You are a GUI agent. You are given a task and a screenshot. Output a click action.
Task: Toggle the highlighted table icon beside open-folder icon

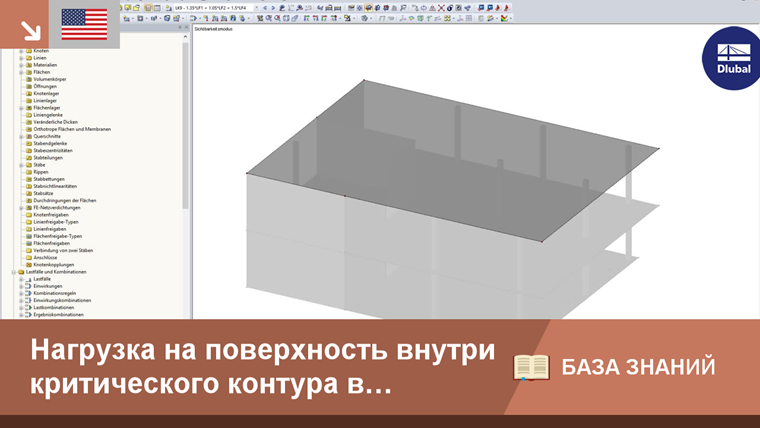coord(148,8)
